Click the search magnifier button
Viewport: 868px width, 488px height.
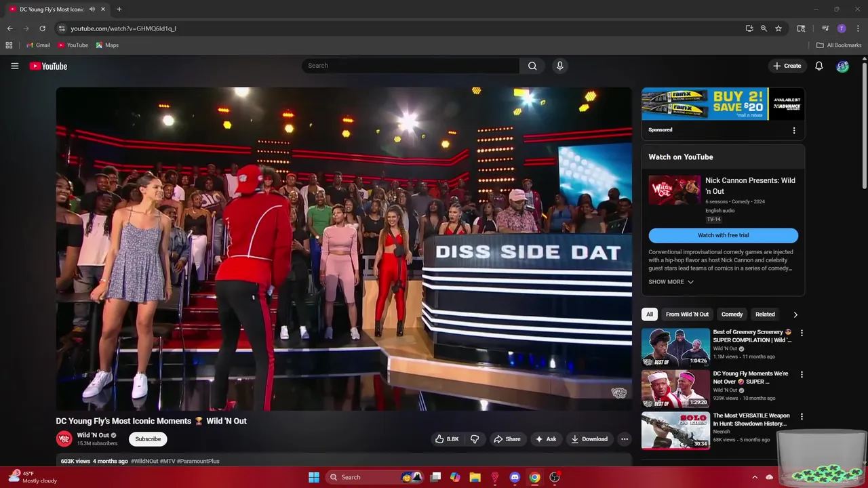coord(532,66)
